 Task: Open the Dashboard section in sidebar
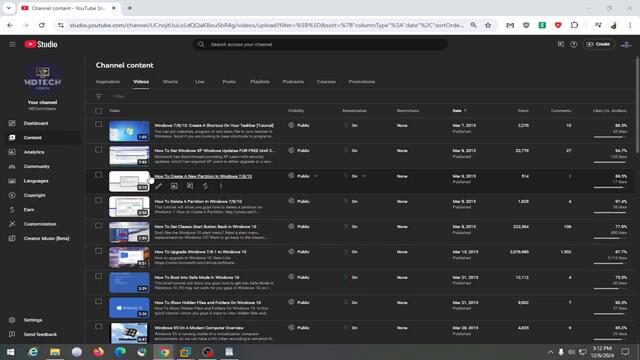tap(36, 123)
